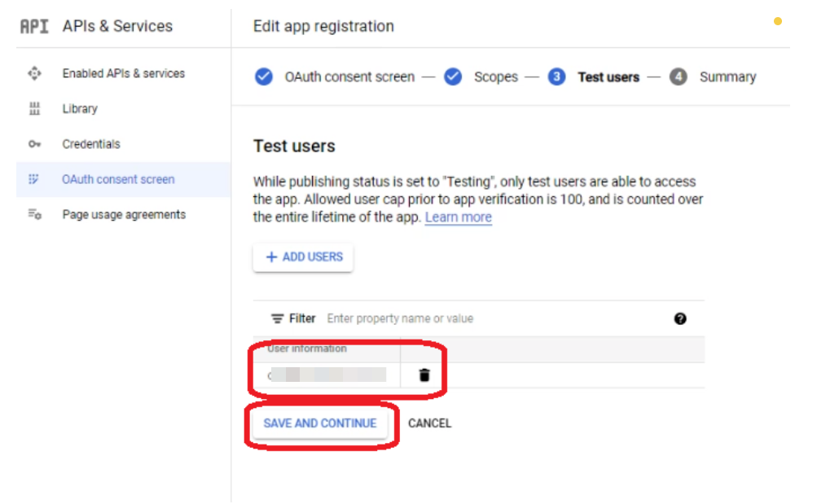
Task: Click SAVE AND CONTINUE
Action: (x=319, y=423)
